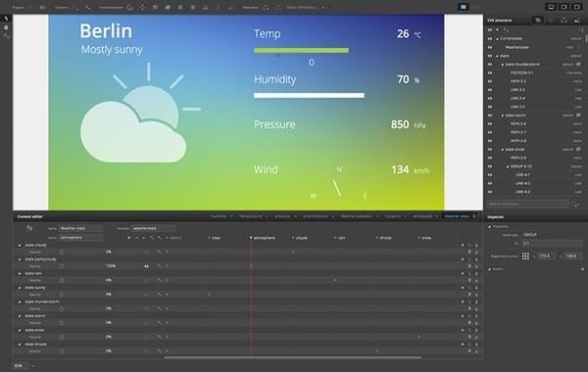Click the Search structure input field
Image resolution: width=588 pixels, height=372 pixels.
point(527,204)
